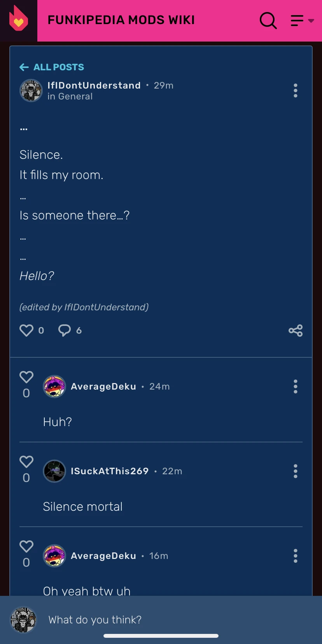This screenshot has height=644, width=322.
Task: Like the 16m AverageDeku reply heart
Action: [x=26, y=546]
